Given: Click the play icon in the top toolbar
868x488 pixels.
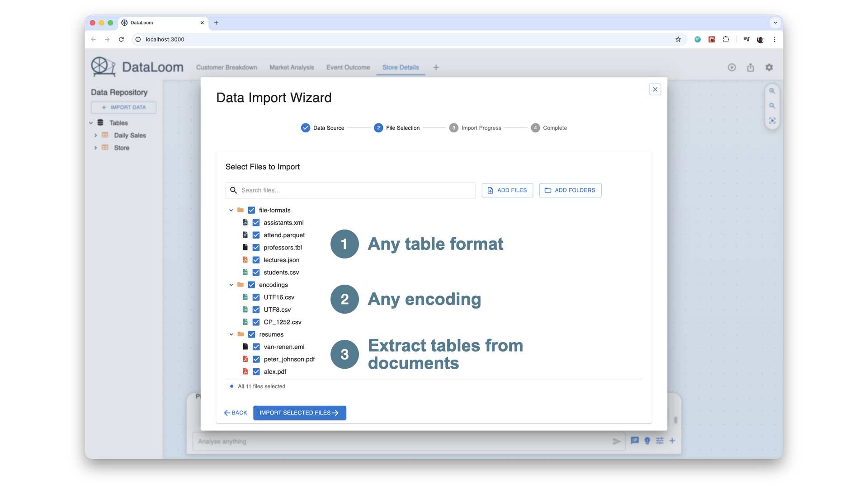Looking at the screenshot, I should point(731,67).
